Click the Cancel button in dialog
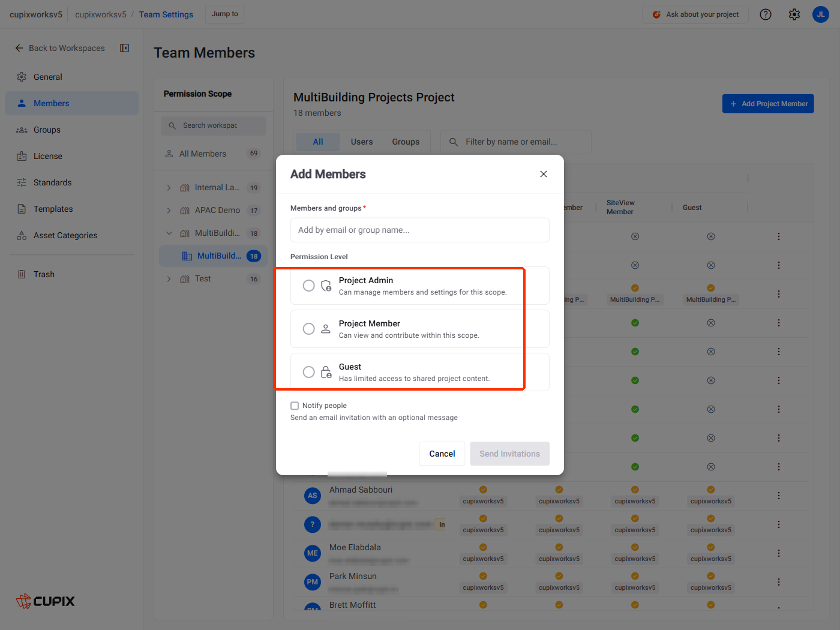Screen dimensions: 840x630 coord(442,454)
